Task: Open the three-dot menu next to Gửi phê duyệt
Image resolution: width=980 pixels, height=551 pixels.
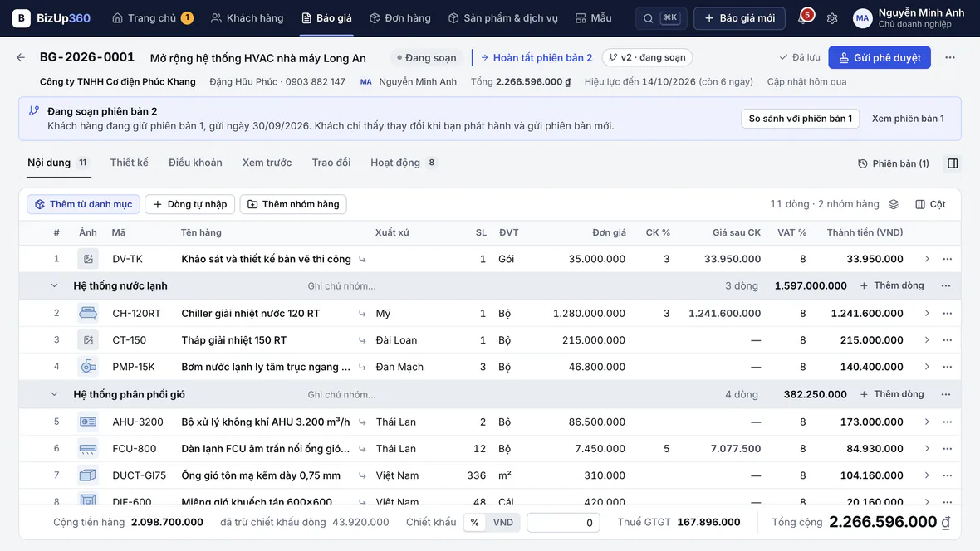Action: [x=950, y=57]
